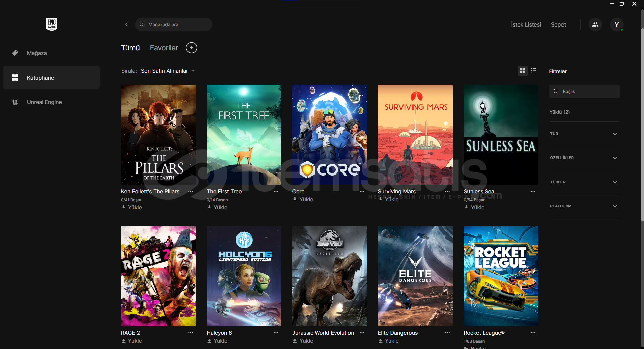Open the Halcyon 6 cover
Image resolution: width=644 pixels, height=349 pixels.
pos(244,276)
